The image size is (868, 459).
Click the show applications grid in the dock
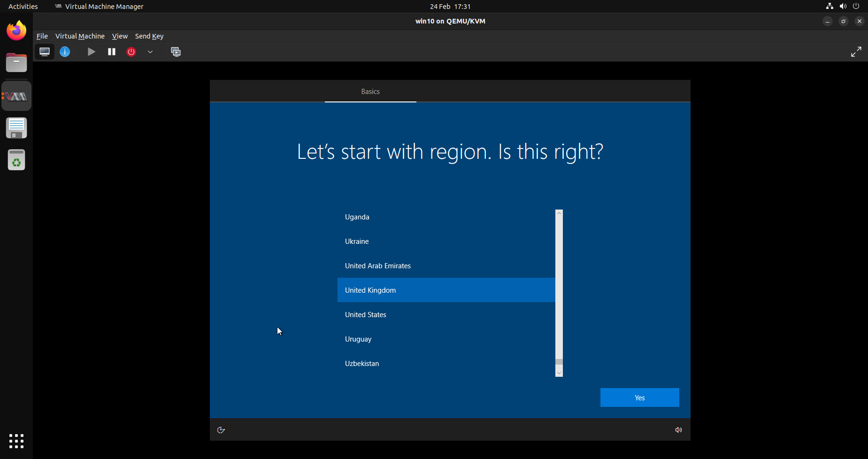coord(16,441)
